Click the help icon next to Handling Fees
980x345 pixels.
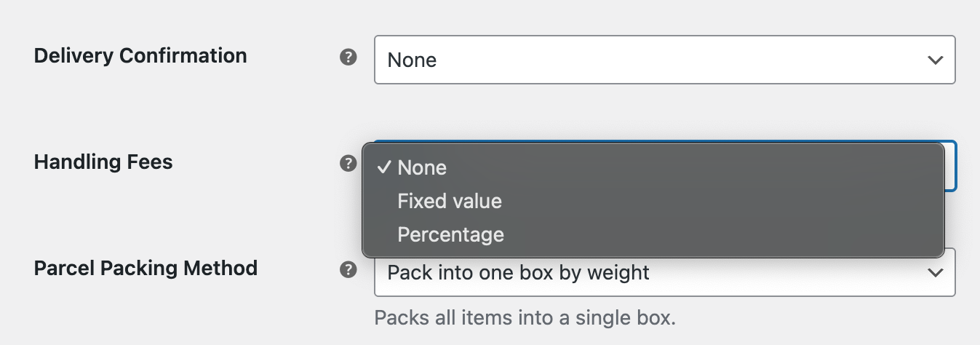click(x=348, y=163)
